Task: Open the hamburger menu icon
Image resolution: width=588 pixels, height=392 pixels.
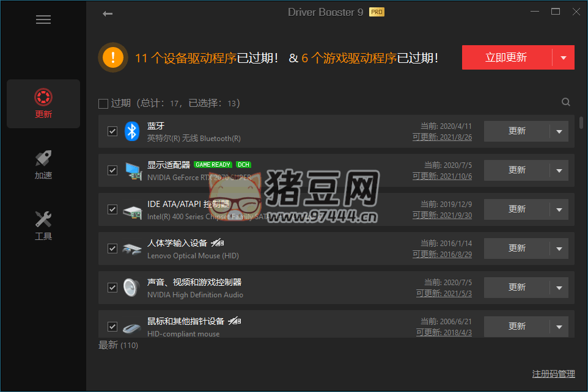Action: pos(43,20)
